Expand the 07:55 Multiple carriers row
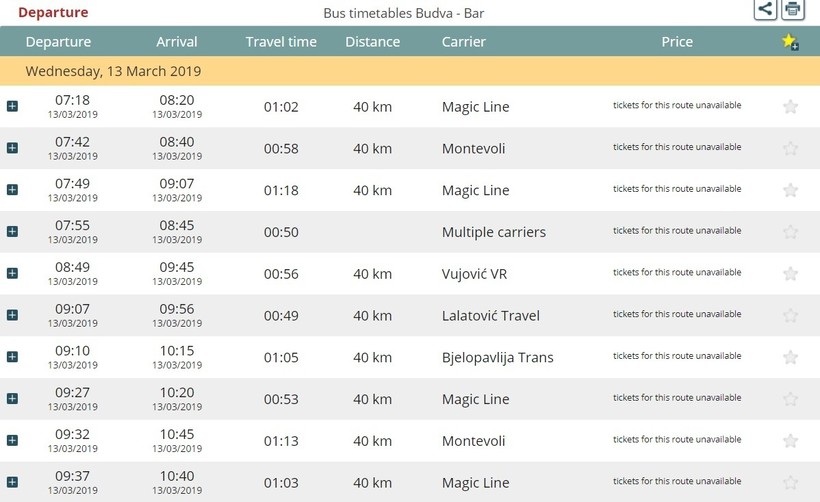820x502 pixels. click(x=12, y=232)
